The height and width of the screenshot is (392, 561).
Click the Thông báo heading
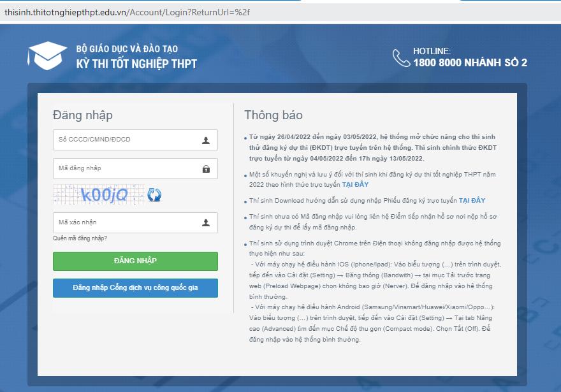273,115
